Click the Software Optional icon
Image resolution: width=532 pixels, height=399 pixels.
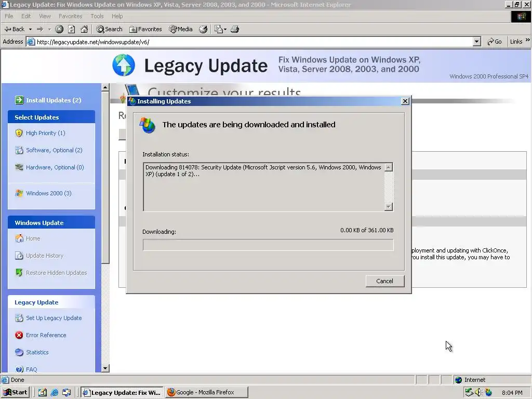pos(19,150)
